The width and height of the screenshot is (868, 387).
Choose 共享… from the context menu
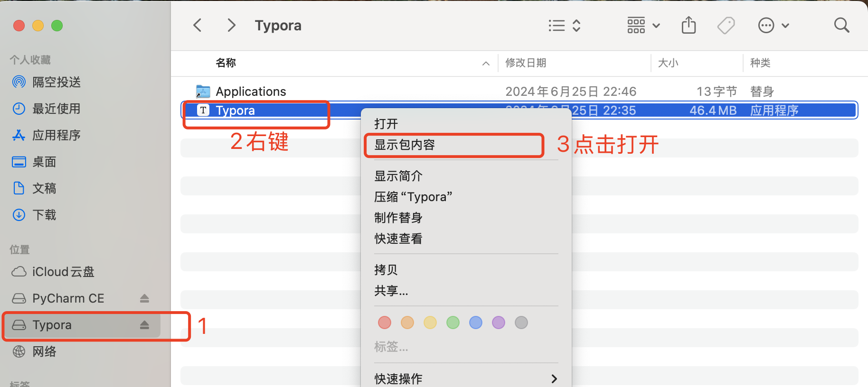point(466,291)
